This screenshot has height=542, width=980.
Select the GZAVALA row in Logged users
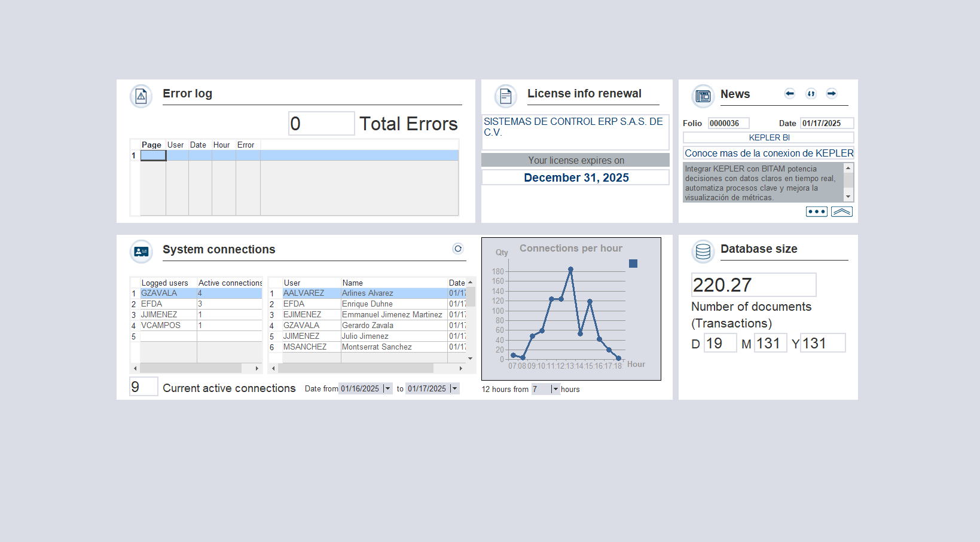[x=158, y=293]
